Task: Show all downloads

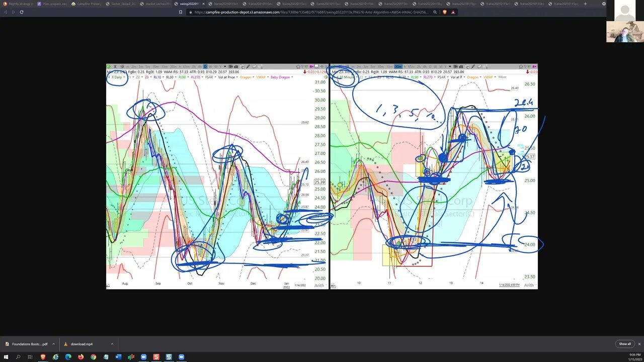Action: (624, 344)
